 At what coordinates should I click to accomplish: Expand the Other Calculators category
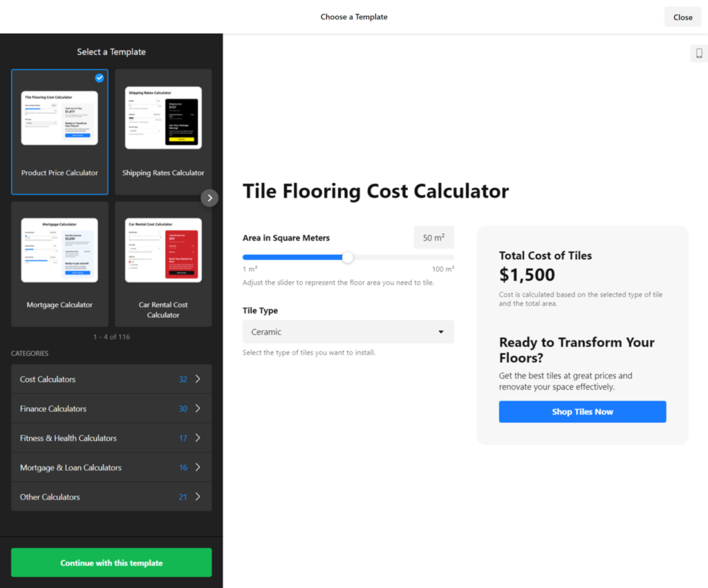click(111, 497)
